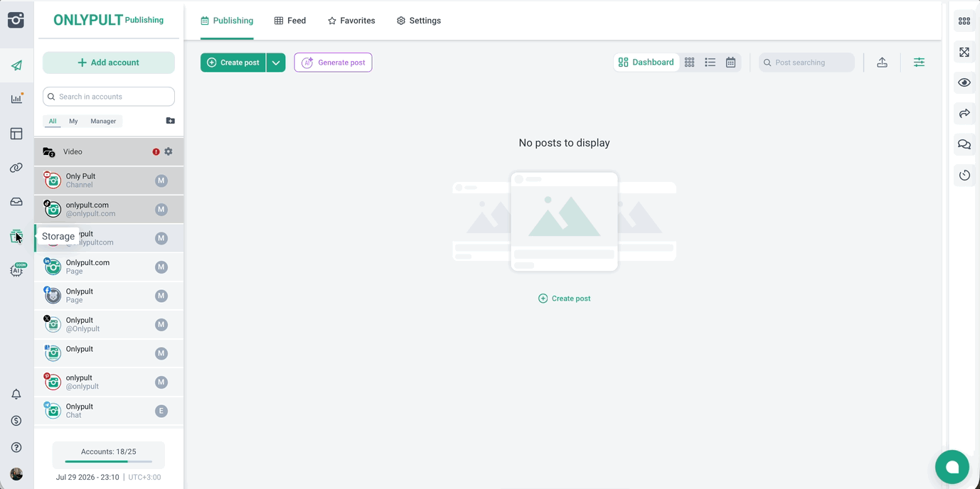Open the user profile avatar
This screenshot has height=489, width=980.
16,474
